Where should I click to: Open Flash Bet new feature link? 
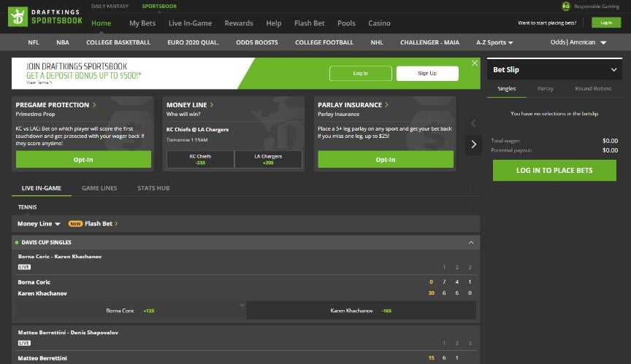(x=93, y=224)
